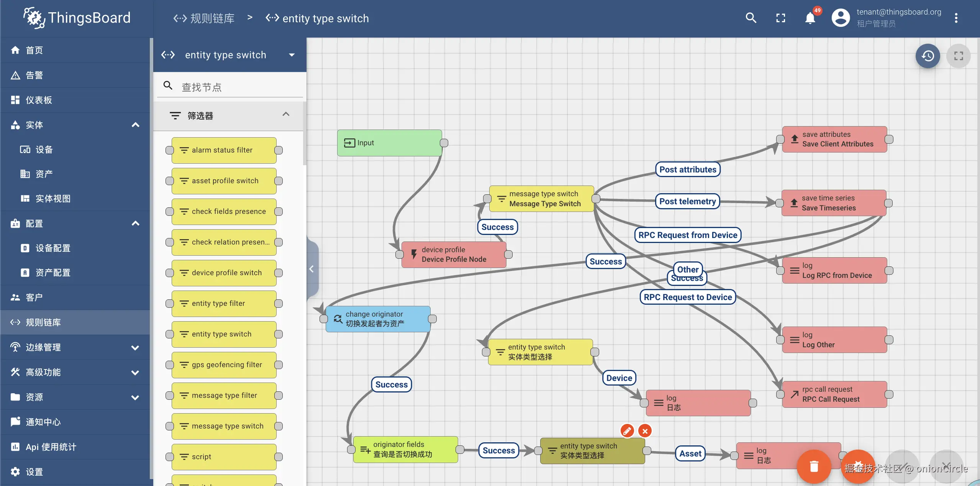Click the search magnifier in top bar
980x486 pixels.
click(751, 18)
